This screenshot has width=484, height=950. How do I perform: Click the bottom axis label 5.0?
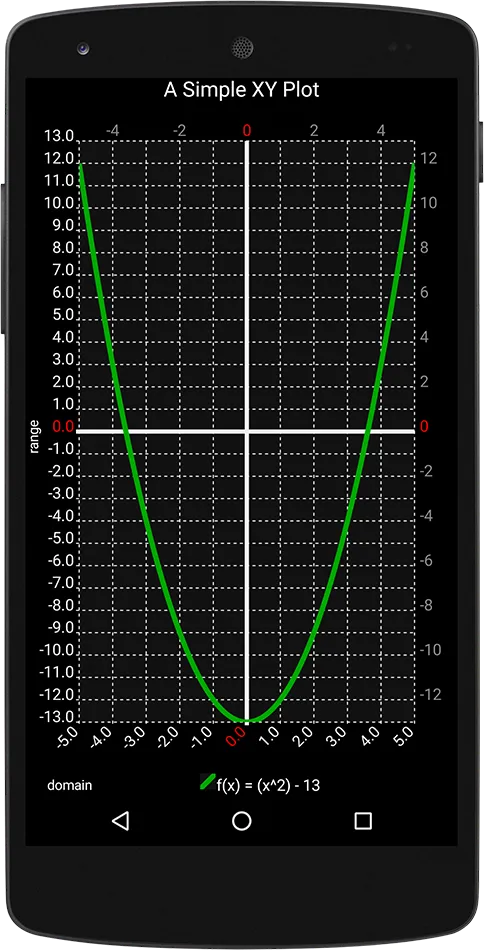pyautogui.click(x=405, y=737)
